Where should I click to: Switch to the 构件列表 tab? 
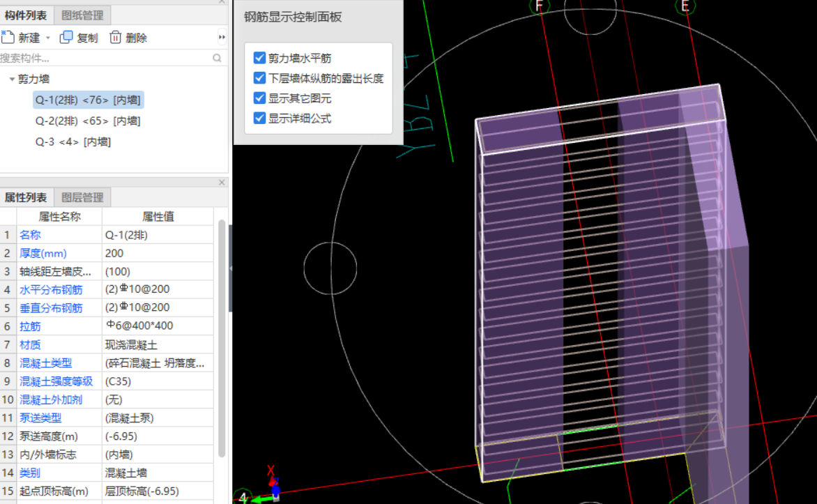(x=26, y=15)
